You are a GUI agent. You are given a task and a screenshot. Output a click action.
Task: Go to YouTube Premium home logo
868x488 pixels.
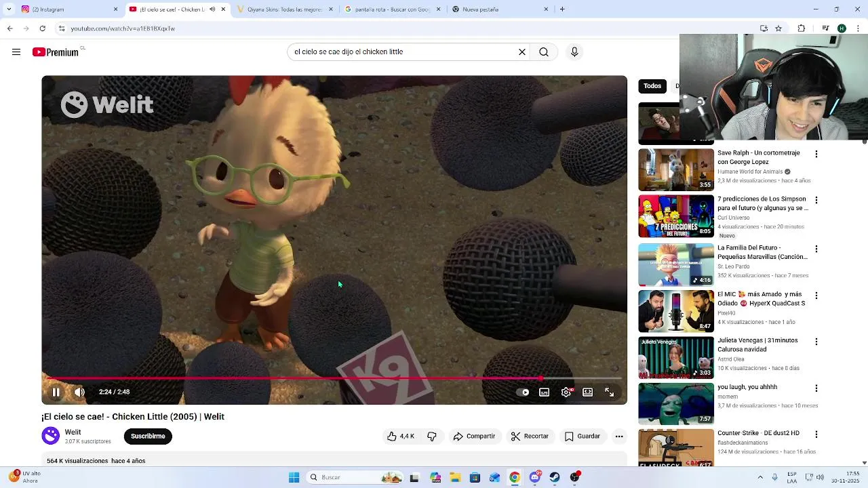(56, 52)
